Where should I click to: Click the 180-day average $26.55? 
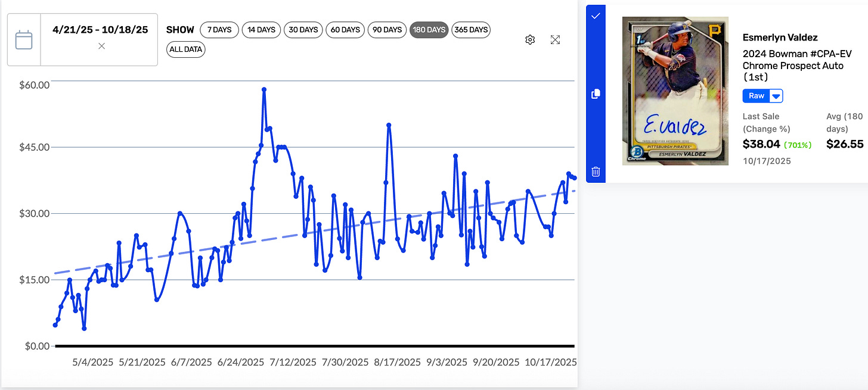tap(845, 143)
